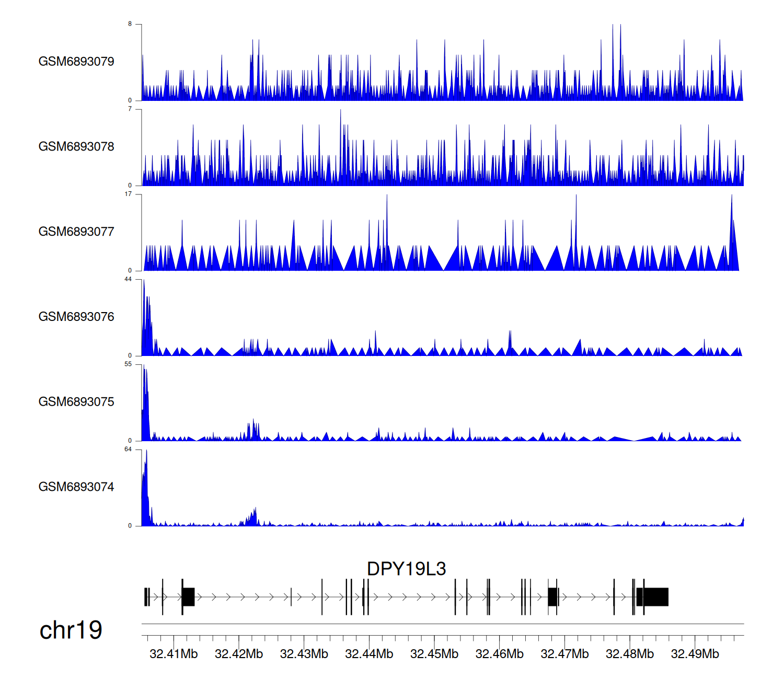The image size is (784, 690).
Task: Click the GSM6893079 track label
Action: tap(76, 62)
